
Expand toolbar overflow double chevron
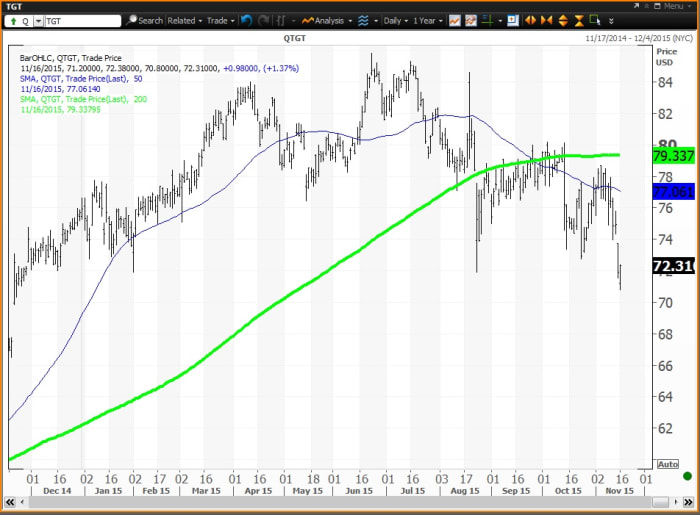pyautogui.click(x=611, y=21)
